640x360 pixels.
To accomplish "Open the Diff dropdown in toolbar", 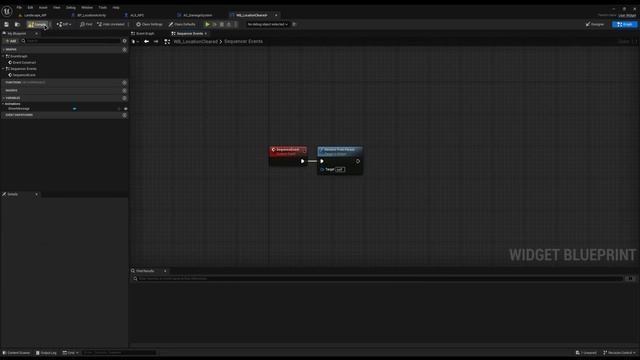I will 64,24.
